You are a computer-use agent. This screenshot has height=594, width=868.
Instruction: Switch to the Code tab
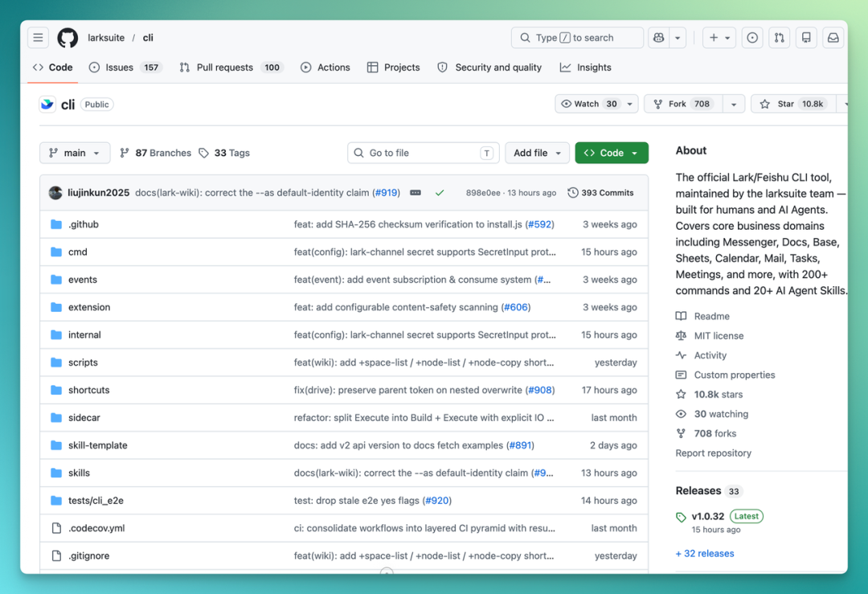point(53,68)
